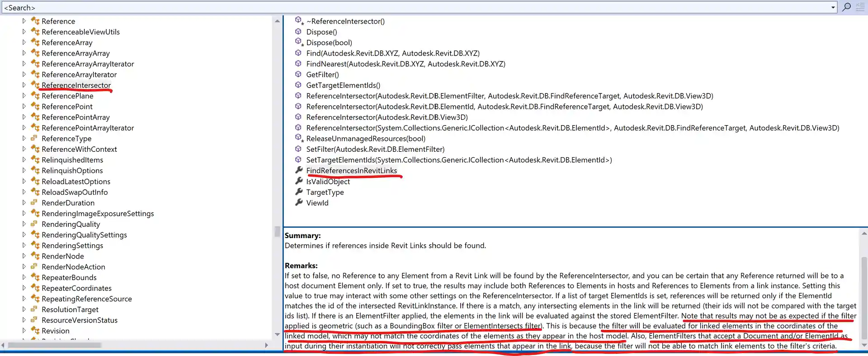Click the RenderDuration enum icon
868x356 pixels.
click(x=34, y=202)
